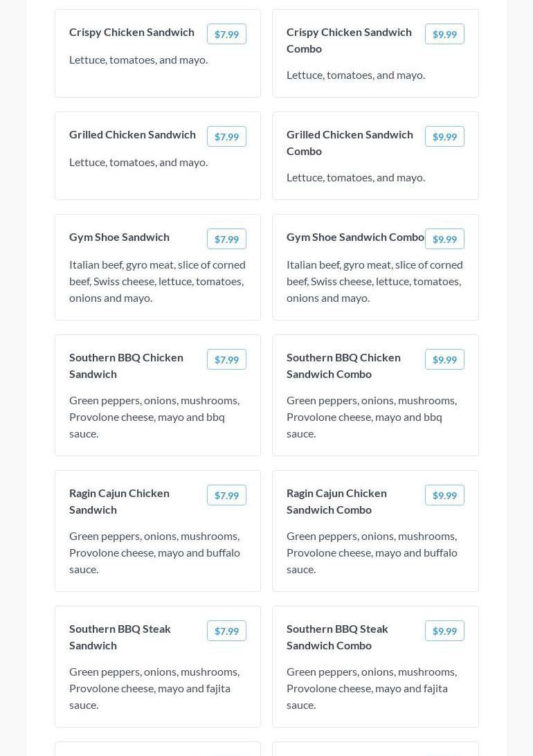
Task: Open the Crispy Chicken Sandwich item title
Action: click(x=132, y=32)
